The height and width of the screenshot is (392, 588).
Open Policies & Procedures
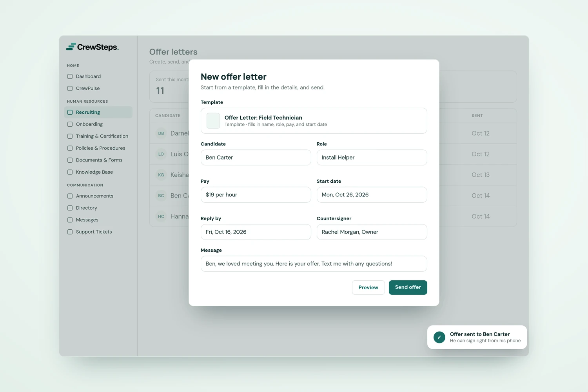tap(98, 148)
